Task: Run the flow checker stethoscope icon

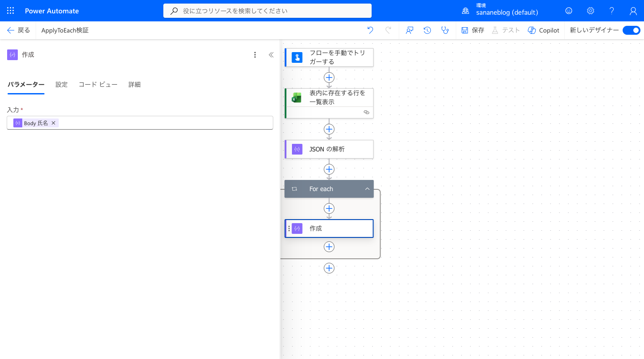Action: 445,30
